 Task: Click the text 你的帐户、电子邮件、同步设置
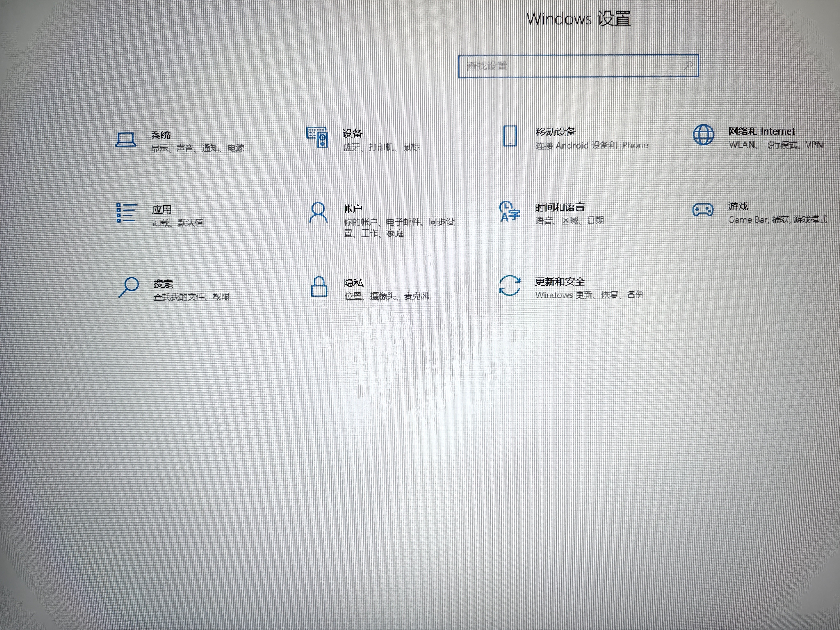(x=399, y=227)
